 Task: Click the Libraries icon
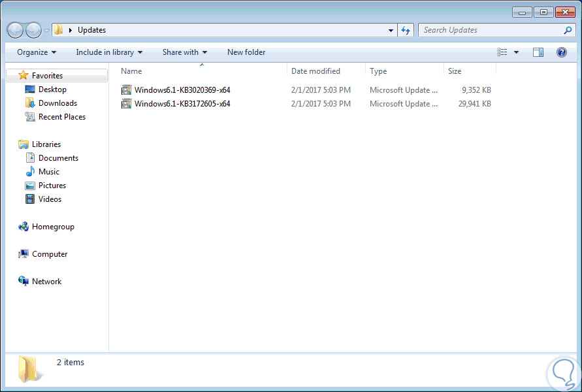click(24, 144)
